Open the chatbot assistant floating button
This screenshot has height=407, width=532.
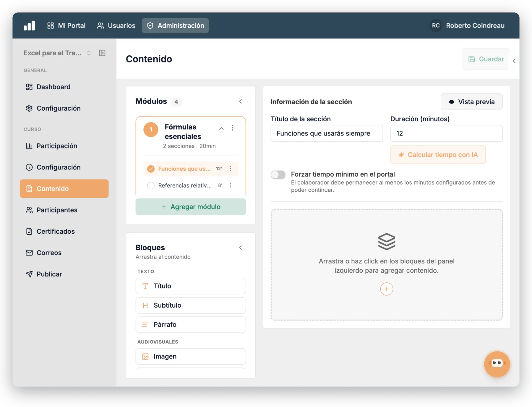(x=497, y=364)
